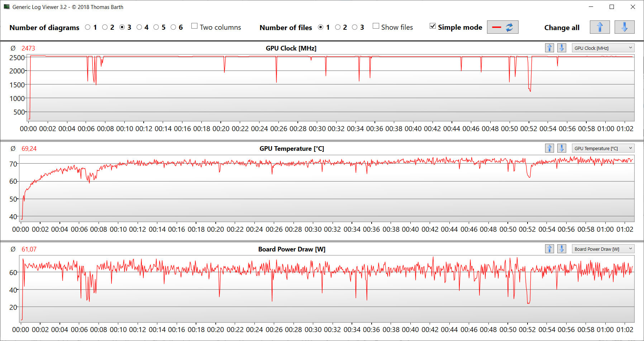Select 2 for Number of files
Screen dimensions: 644x341
click(x=338, y=27)
